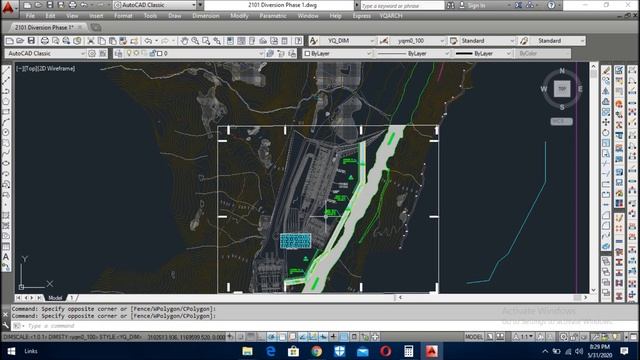Open the Format menu
Viewport: 640px width, 360px height.
123,16
